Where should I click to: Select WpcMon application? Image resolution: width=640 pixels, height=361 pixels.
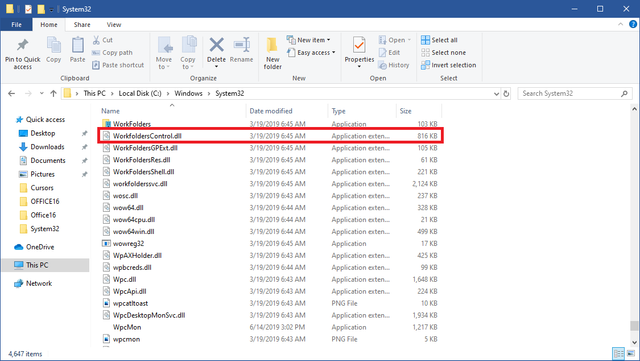(270, 327)
